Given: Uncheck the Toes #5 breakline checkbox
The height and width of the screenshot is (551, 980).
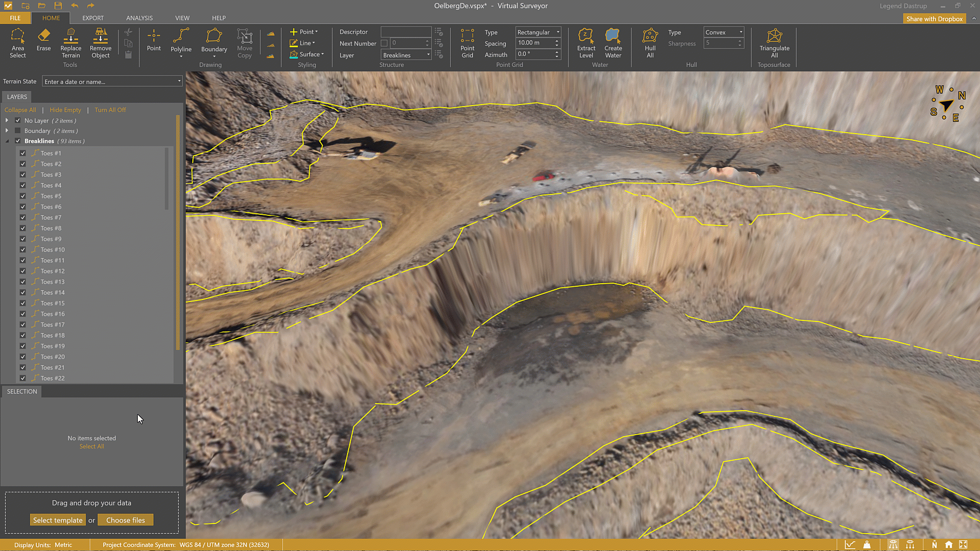Looking at the screenshot, I should (23, 196).
